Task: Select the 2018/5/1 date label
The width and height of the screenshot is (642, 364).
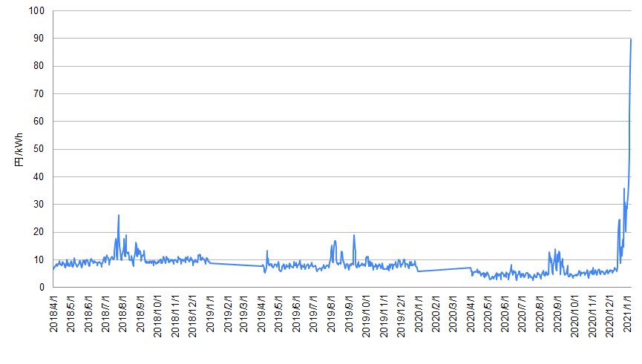Action: coord(71,314)
